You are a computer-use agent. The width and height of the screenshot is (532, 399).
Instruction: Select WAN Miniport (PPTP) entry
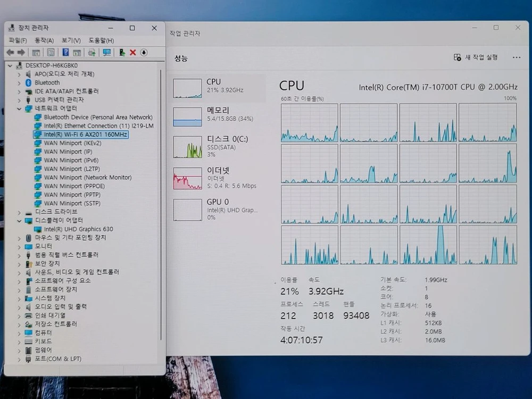pos(72,195)
